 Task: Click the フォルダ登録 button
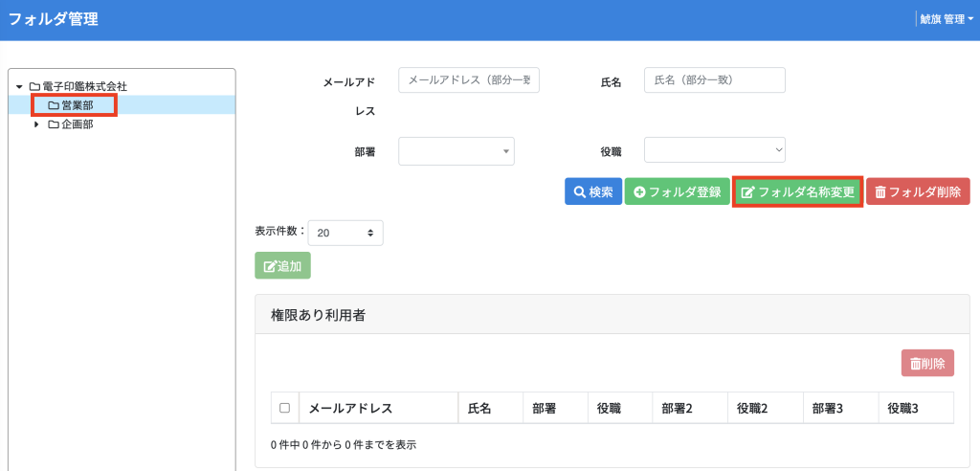(677, 192)
